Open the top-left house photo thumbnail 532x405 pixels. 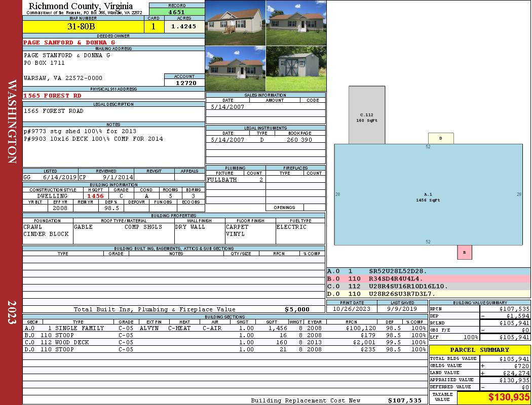236,23
